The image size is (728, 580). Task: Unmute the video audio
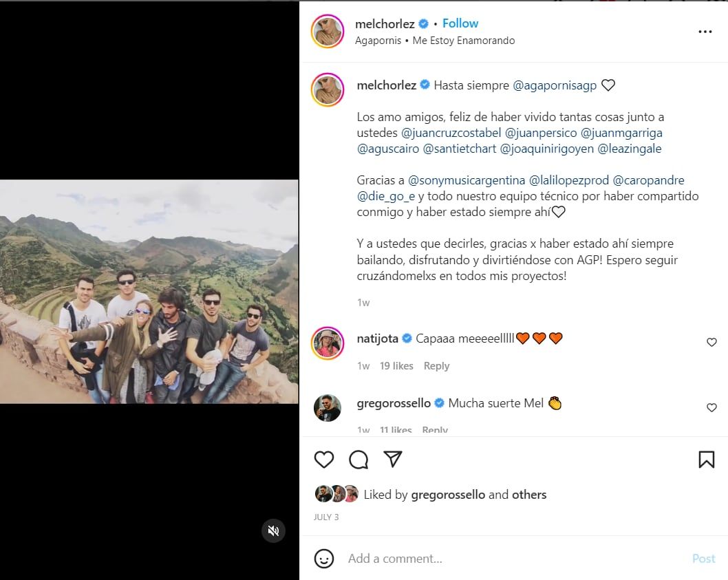tap(274, 530)
